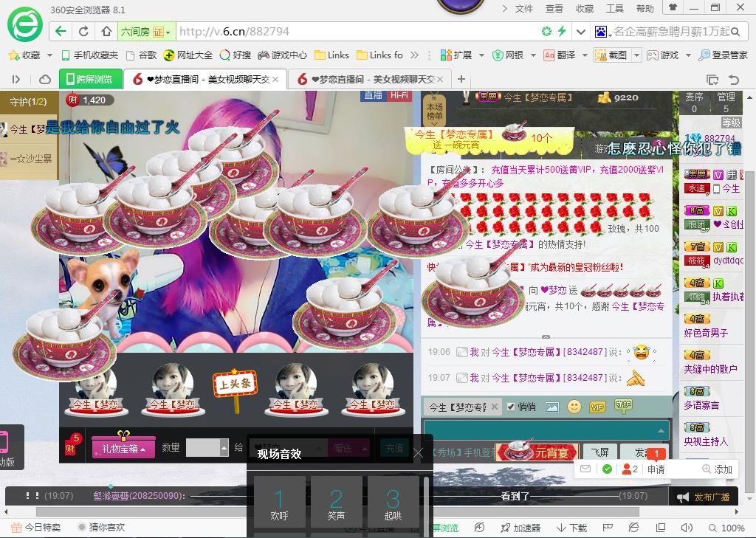
Task: Open 手机收藏夹 bookmark
Action: (90, 55)
